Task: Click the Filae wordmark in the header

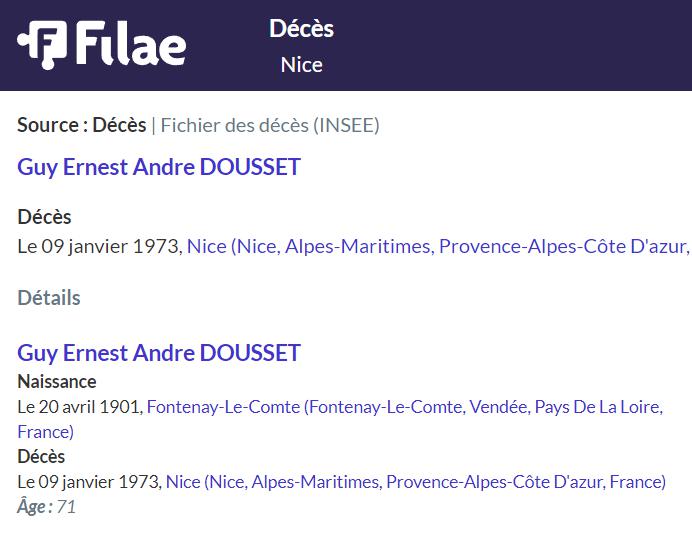Action: point(131,44)
